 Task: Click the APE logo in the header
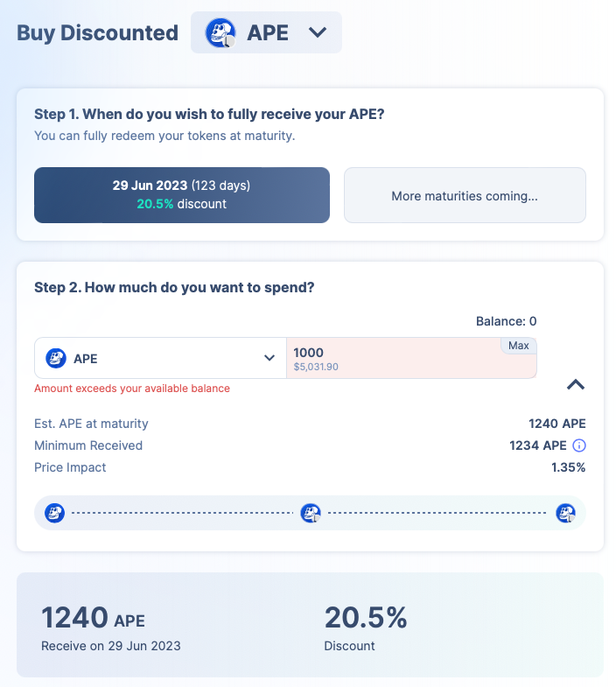pyautogui.click(x=220, y=33)
